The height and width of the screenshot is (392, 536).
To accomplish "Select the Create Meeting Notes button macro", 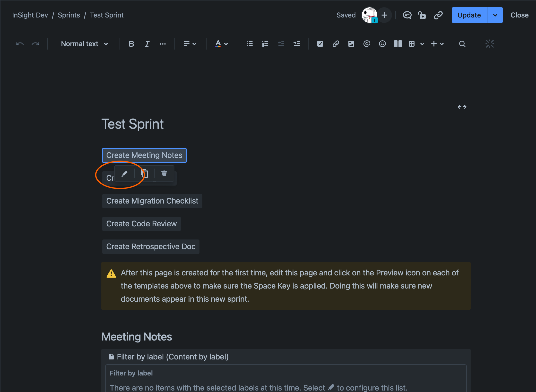I will click(144, 155).
